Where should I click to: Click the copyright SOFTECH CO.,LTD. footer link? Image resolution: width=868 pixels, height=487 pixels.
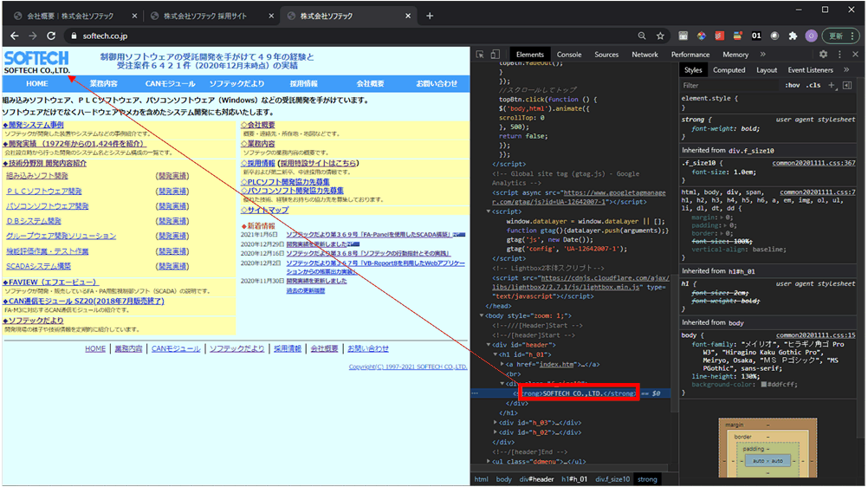click(408, 367)
